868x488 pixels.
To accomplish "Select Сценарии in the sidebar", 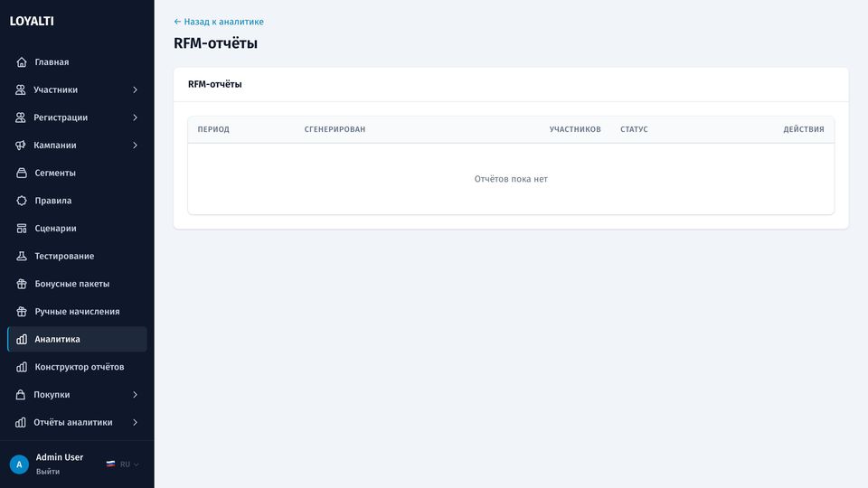I will (77, 228).
